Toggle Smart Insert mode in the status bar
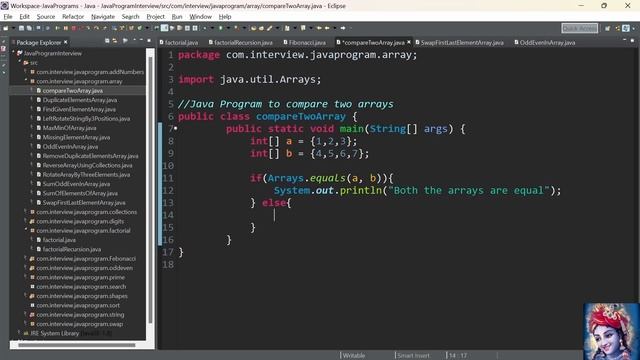Image resolution: width=640 pixels, height=360 pixels. 413,356
